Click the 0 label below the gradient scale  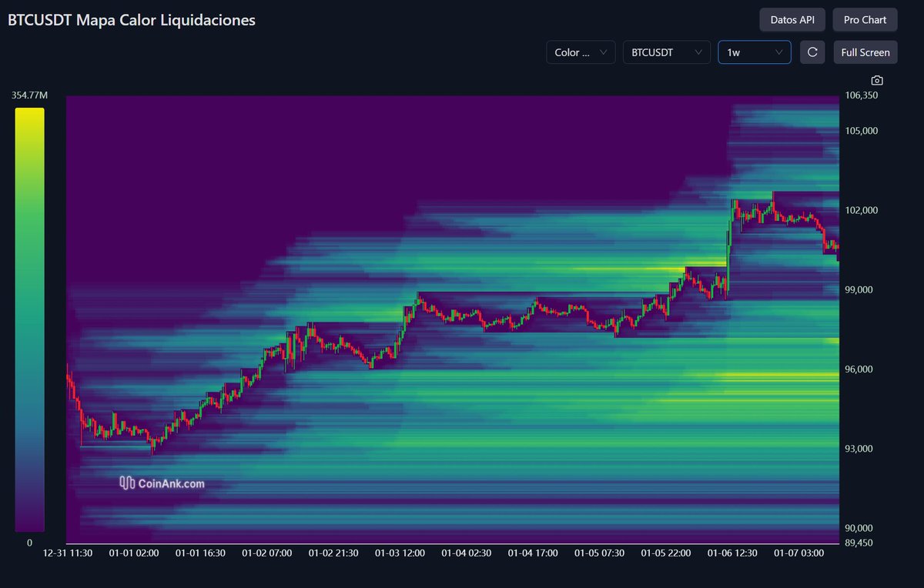click(29, 543)
